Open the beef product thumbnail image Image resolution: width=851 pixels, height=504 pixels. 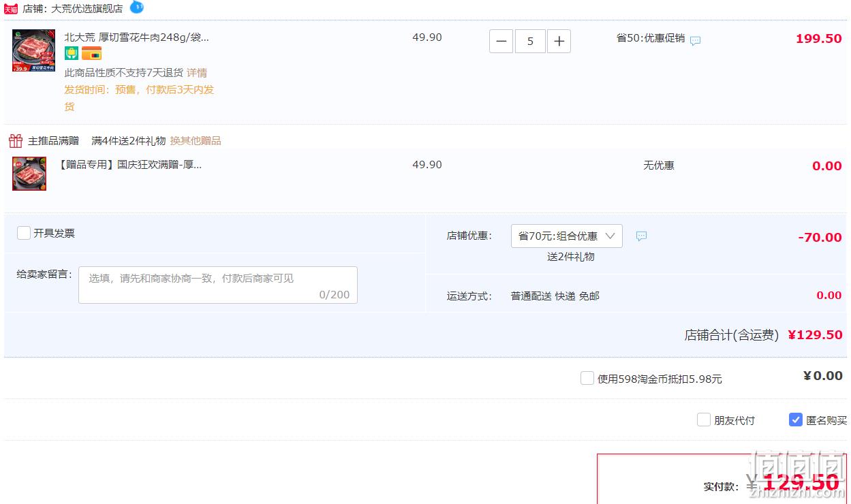coord(34,50)
